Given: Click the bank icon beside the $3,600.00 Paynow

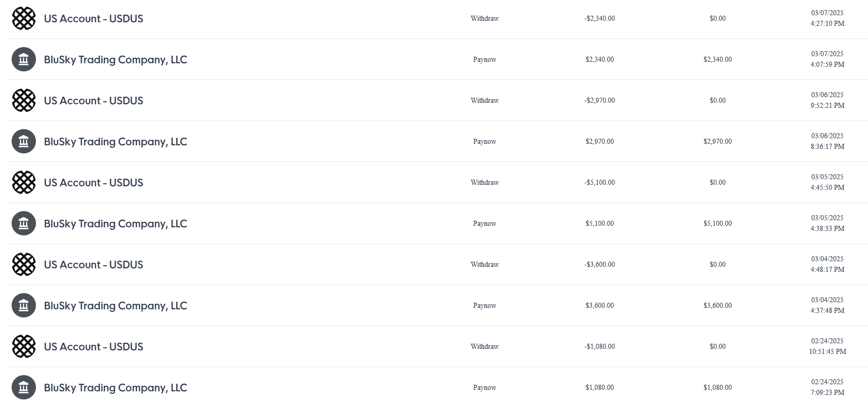Looking at the screenshot, I should click(x=24, y=305).
